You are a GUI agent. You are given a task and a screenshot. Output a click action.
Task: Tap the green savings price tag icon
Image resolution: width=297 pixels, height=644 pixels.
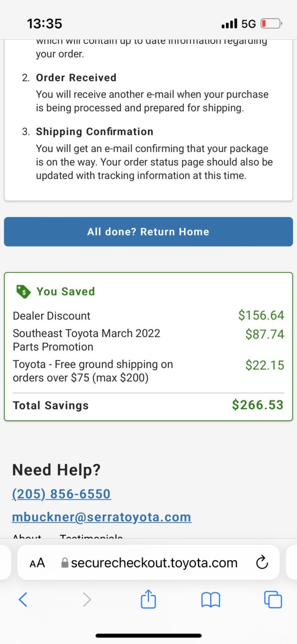pyautogui.click(x=23, y=291)
